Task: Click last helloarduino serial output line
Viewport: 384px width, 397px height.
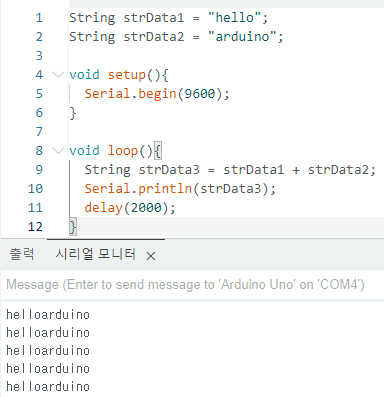Action: [48, 387]
